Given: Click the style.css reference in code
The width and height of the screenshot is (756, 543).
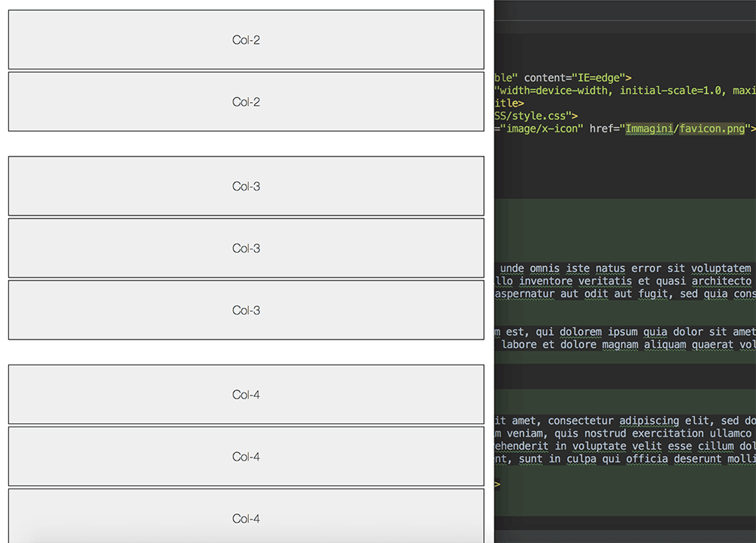Looking at the screenshot, I should (533, 116).
